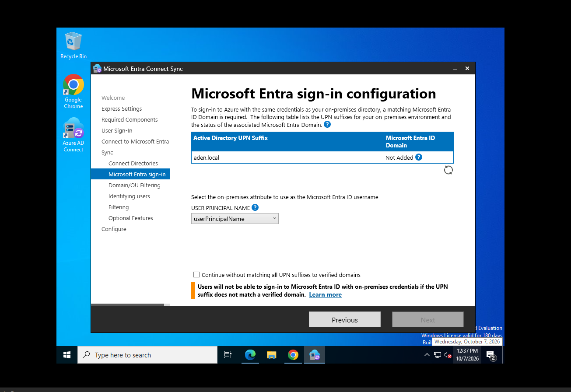Select Optional Features in the sidebar
The width and height of the screenshot is (571, 392).
click(x=131, y=218)
